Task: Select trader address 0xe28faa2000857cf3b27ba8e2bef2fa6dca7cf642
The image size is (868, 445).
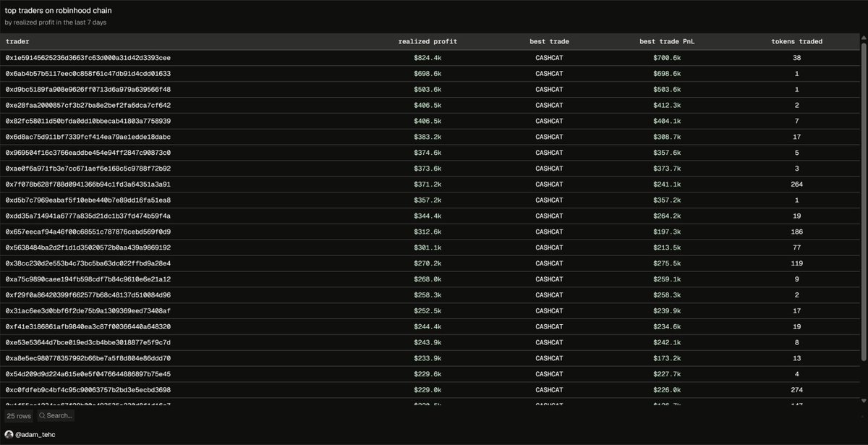Action: pyautogui.click(x=88, y=106)
